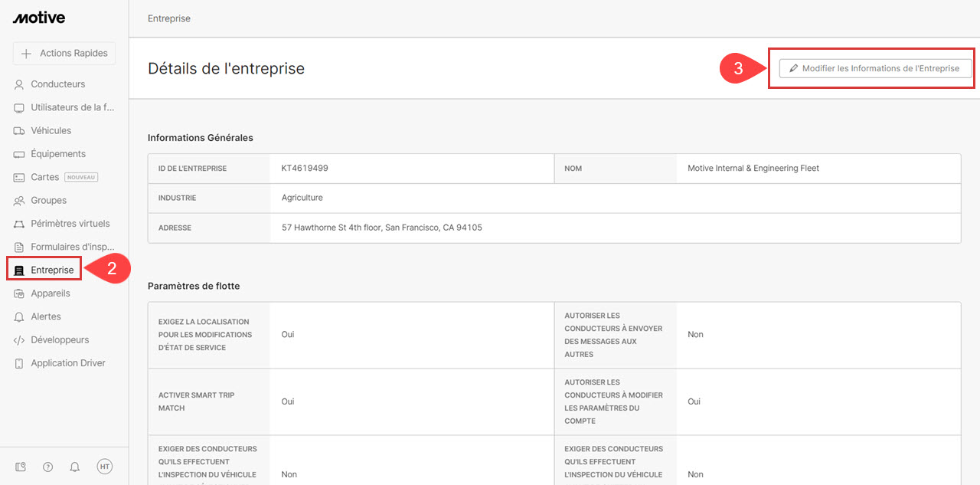Viewport: 980px width, 485px height.
Task: Click the person icon beside Conducteurs
Action: [x=19, y=84]
